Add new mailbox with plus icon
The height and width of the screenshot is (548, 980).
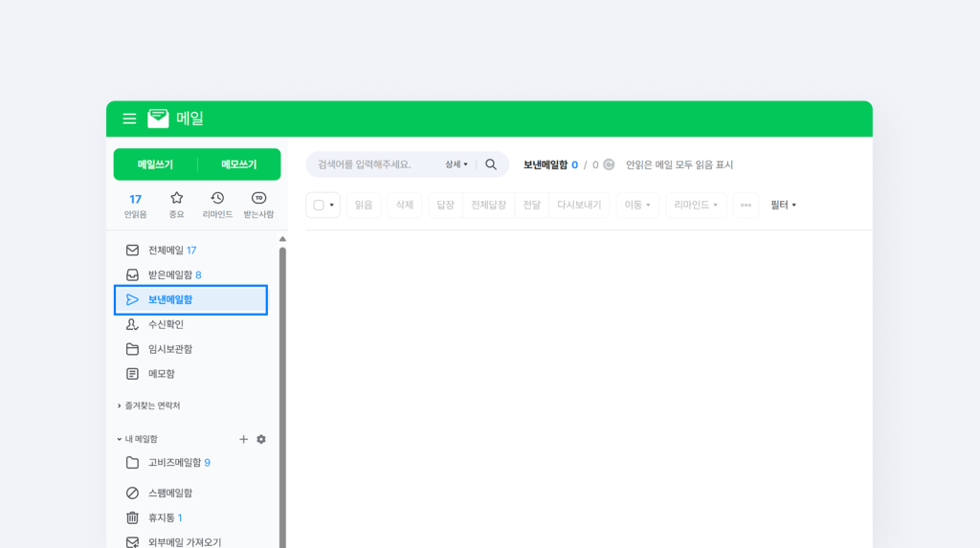click(244, 439)
